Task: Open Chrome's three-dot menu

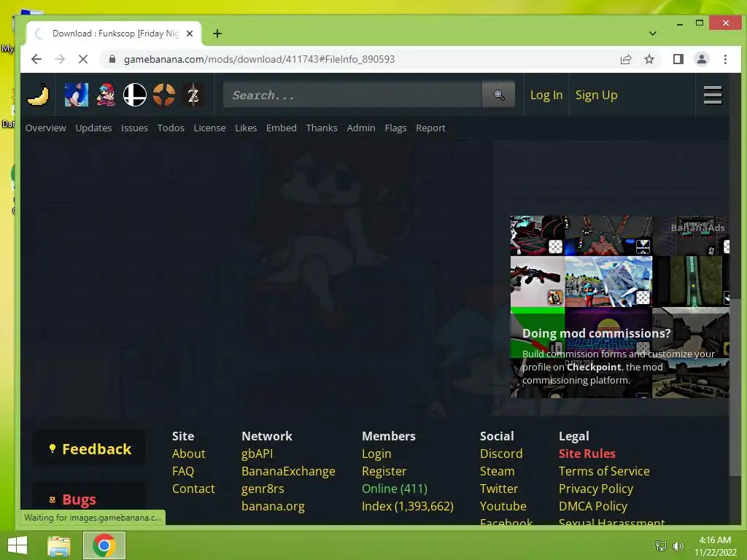Action: (725, 59)
